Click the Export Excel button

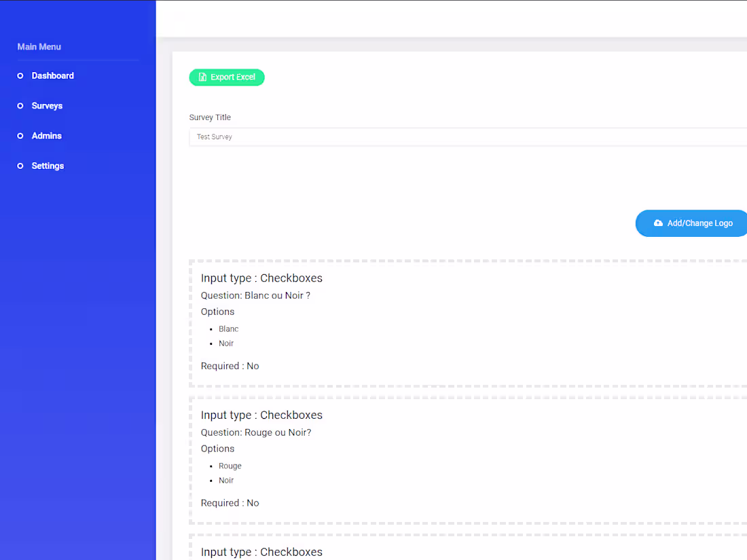pos(227,77)
